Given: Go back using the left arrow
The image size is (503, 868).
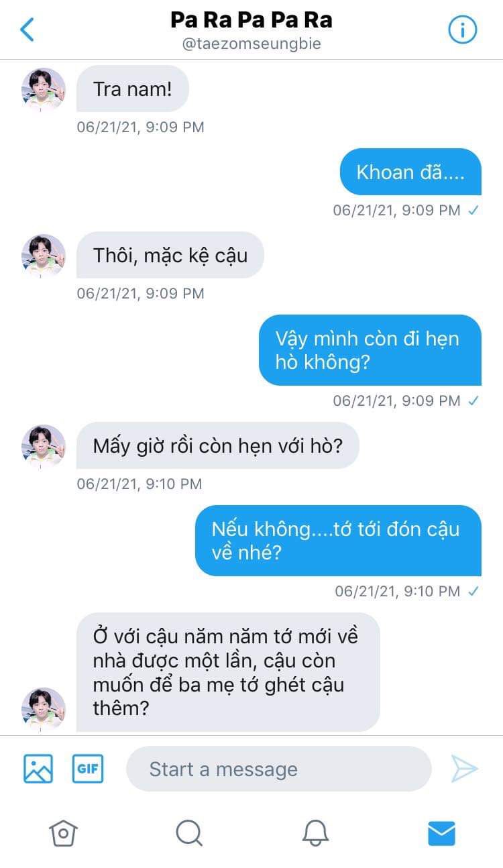Looking at the screenshot, I should pyautogui.click(x=27, y=30).
